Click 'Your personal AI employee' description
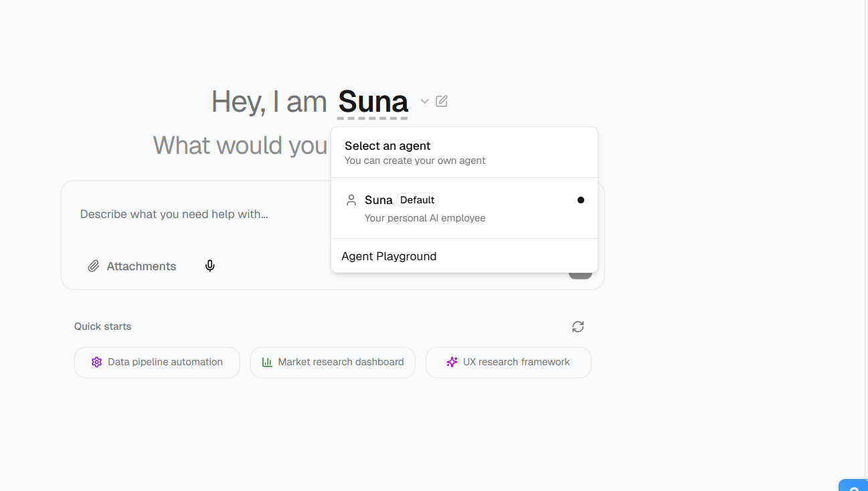The image size is (868, 491). (425, 218)
